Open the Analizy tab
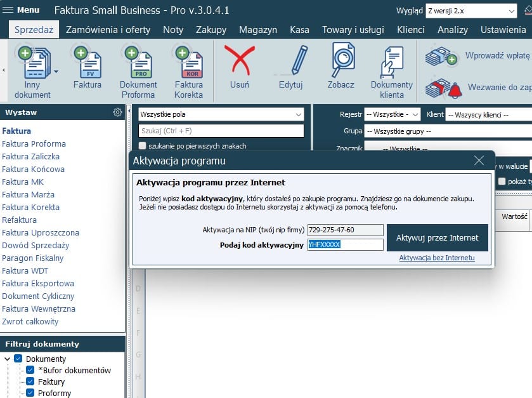 point(453,30)
